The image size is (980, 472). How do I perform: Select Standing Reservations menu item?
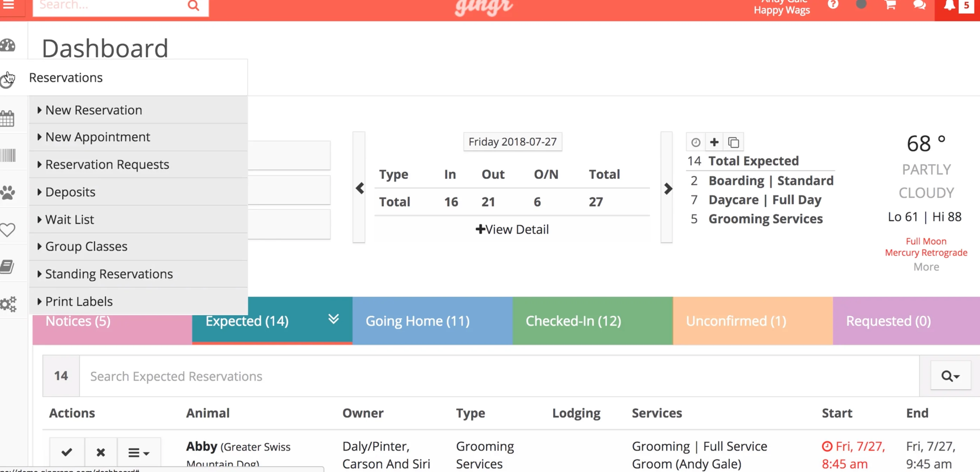click(x=109, y=274)
